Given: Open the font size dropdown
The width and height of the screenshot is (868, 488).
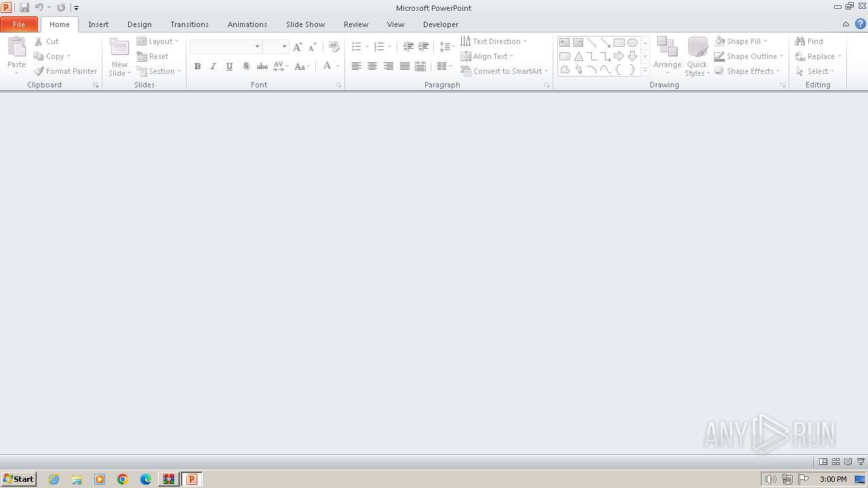Looking at the screenshot, I should [284, 47].
